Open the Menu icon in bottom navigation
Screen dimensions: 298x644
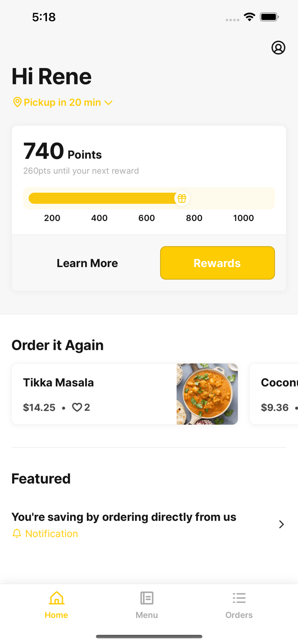pos(147,598)
